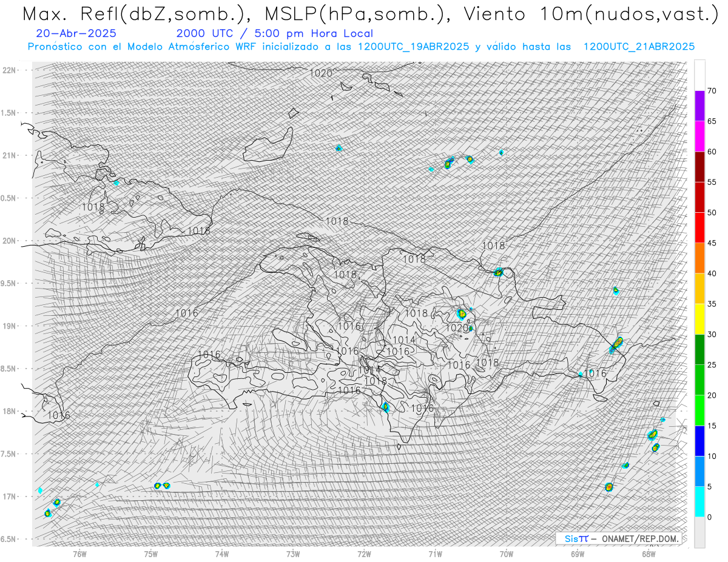Select the "68W" longitude label
The width and height of the screenshot is (728, 562).
pyautogui.click(x=649, y=553)
